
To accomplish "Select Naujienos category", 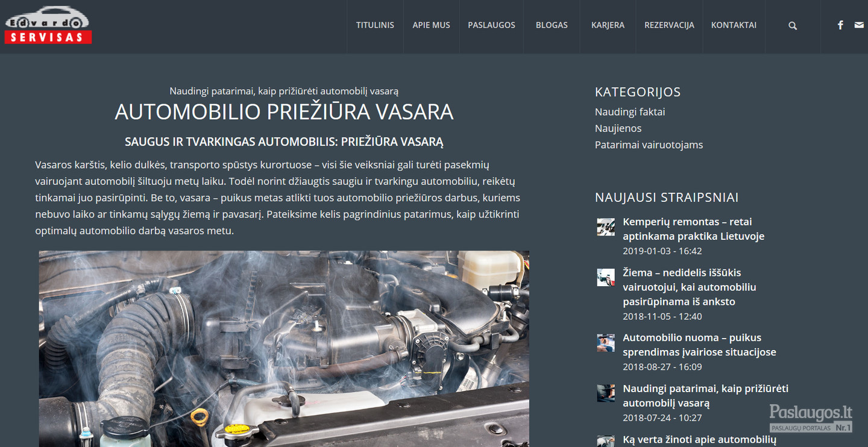I will pyautogui.click(x=618, y=128).
